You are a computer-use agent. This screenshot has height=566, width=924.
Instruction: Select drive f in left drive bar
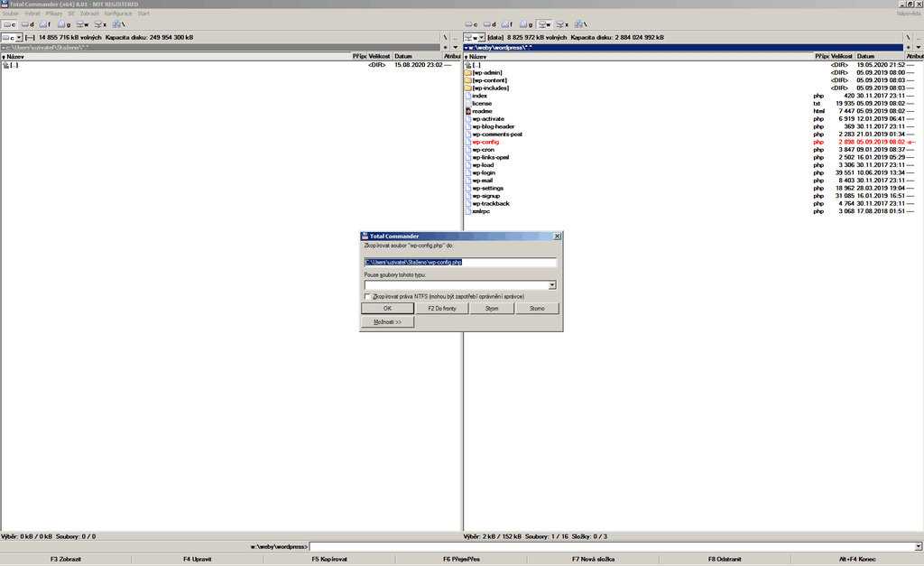45,24
